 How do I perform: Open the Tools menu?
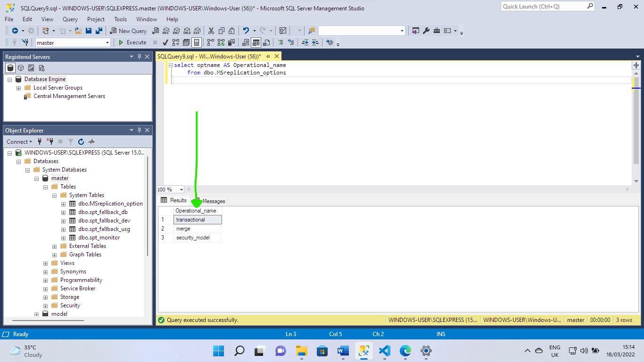120,19
